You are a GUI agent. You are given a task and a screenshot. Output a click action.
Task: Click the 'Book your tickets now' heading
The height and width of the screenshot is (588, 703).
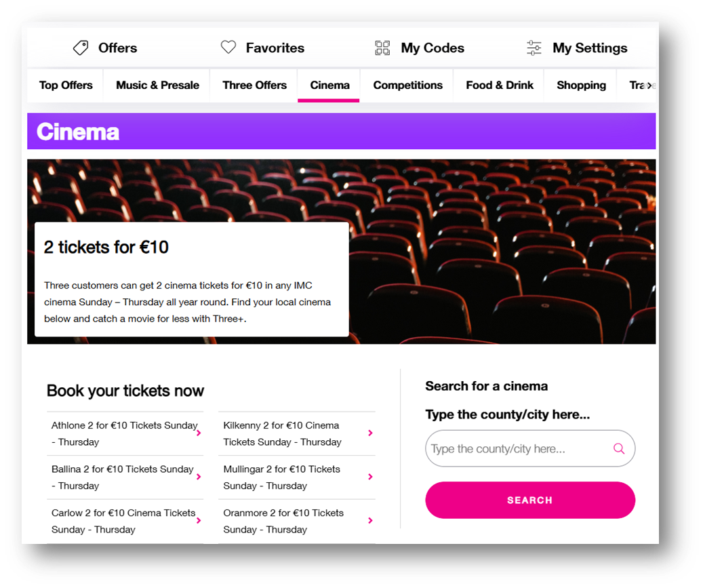click(x=125, y=391)
